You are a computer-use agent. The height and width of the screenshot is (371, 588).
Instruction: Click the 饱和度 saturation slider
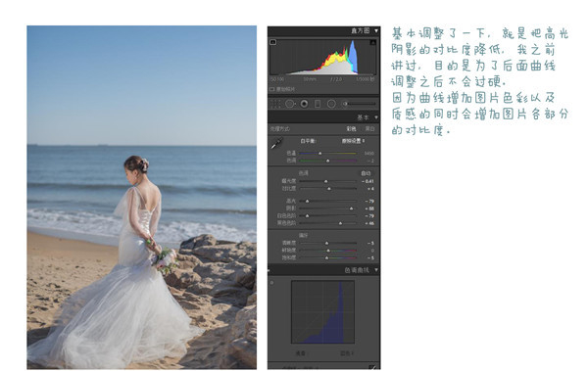point(328,257)
